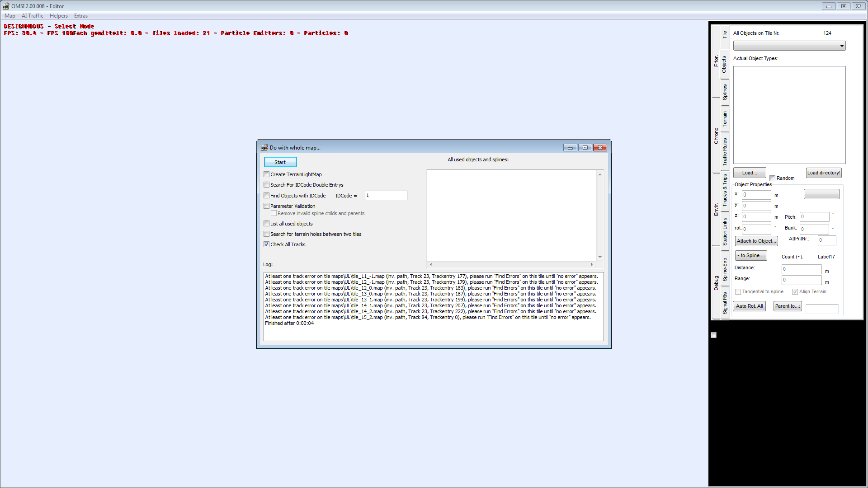Enable List all used objects

click(x=267, y=224)
